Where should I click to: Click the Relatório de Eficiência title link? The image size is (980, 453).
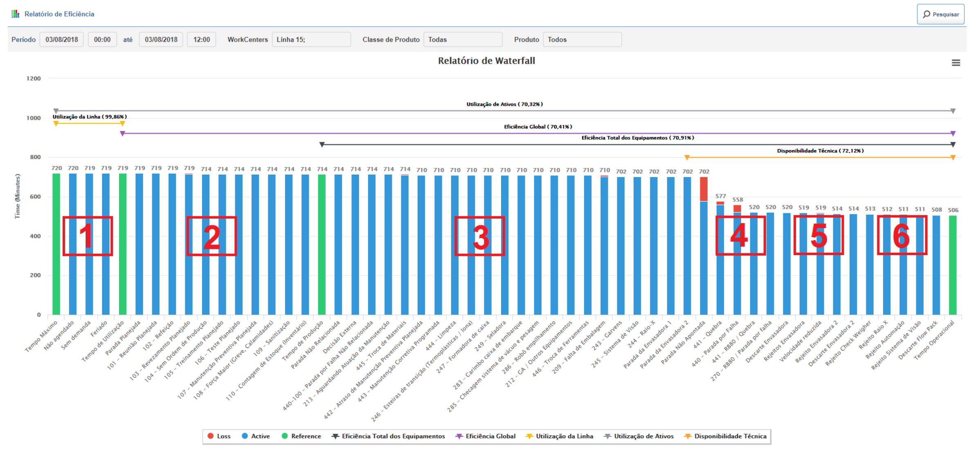tap(59, 14)
